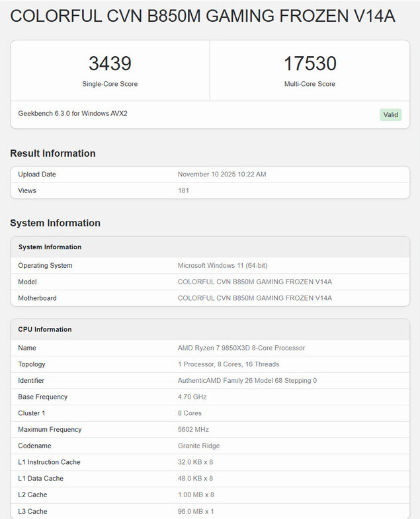Image resolution: width=420 pixels, height=519 pixels.
Task: Click the Maximum Frequency 5602 MHz value
Action: point(194,430)
